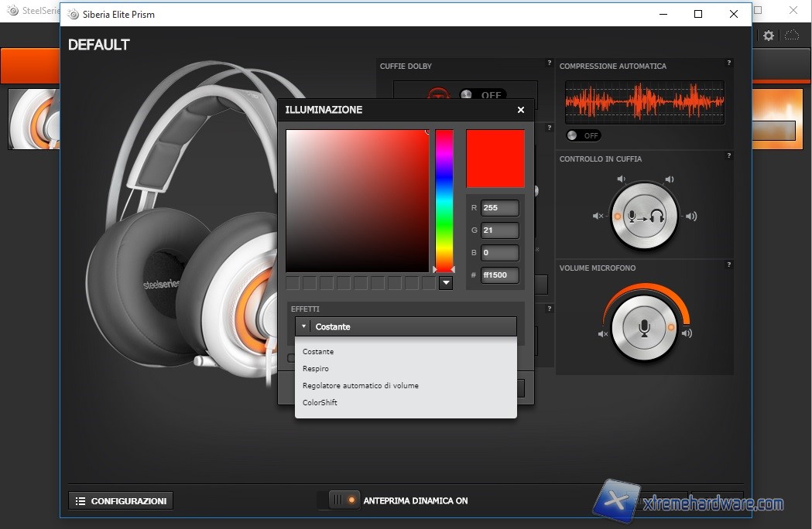Choose ColorShift effect option
The width and height of the screenshot is (812, 529).
(320, 403)
